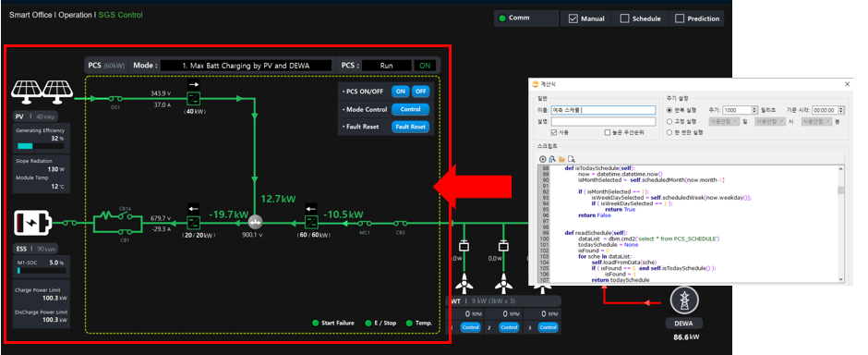Viewport: 868px width, 355px height.
Task: Click the DC bus node at 900.1 V
Action: coord(255,222)
